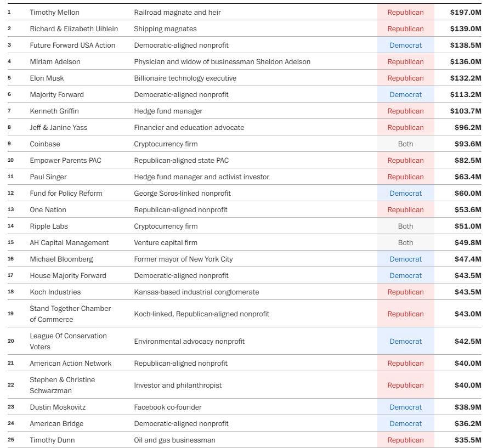
Task: Select Michael Bloomberg in the list
Action: pos(61,259)
